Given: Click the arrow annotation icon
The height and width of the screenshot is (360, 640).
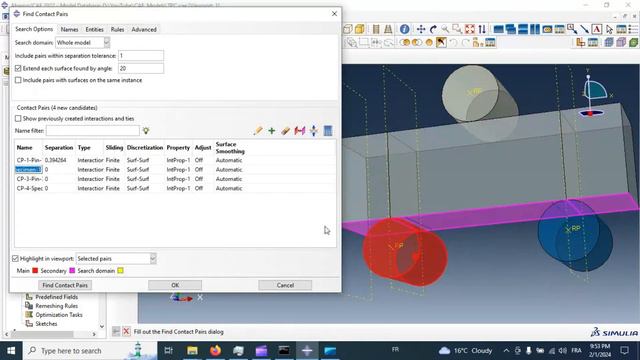Looking at the screenshot, I should click(x=584, y=29).
